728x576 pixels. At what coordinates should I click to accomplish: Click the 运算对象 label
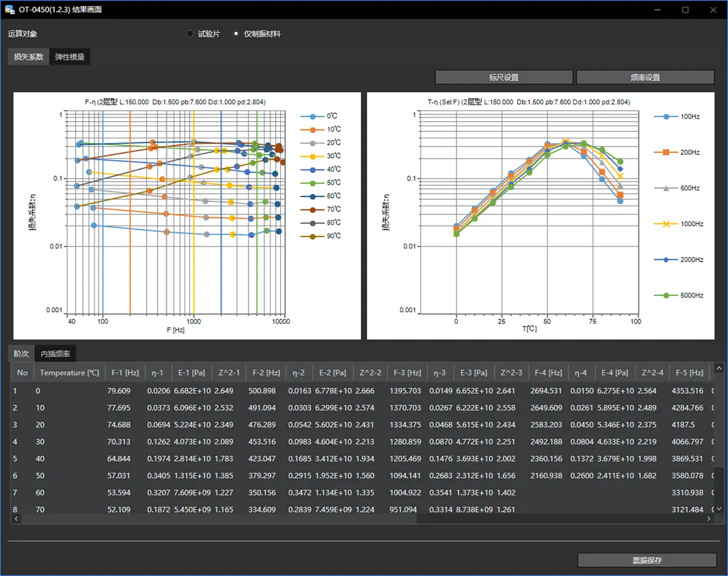tap(22, 34)
